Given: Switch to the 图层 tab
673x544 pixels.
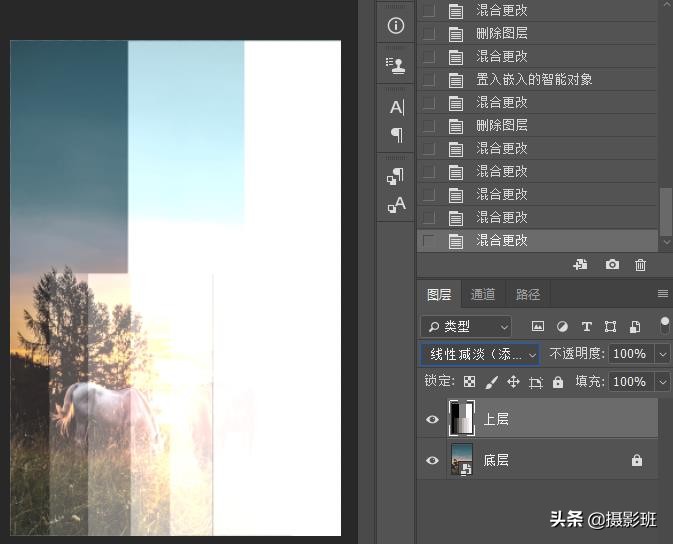Looking at the screenshot, I should click(439, 295).
